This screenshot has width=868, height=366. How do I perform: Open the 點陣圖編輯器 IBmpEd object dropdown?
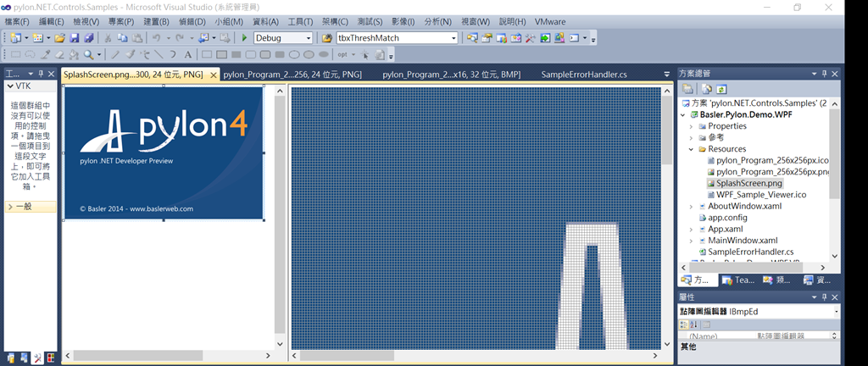coord(836,312)
